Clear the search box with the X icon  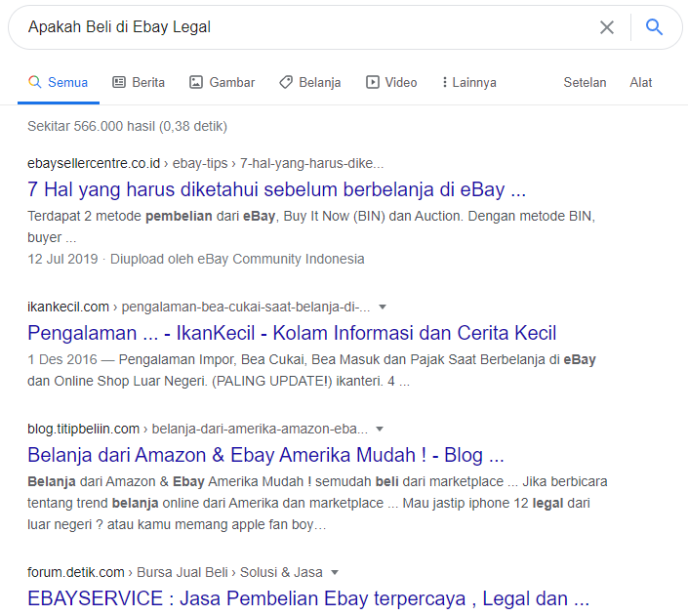(607, 27)
